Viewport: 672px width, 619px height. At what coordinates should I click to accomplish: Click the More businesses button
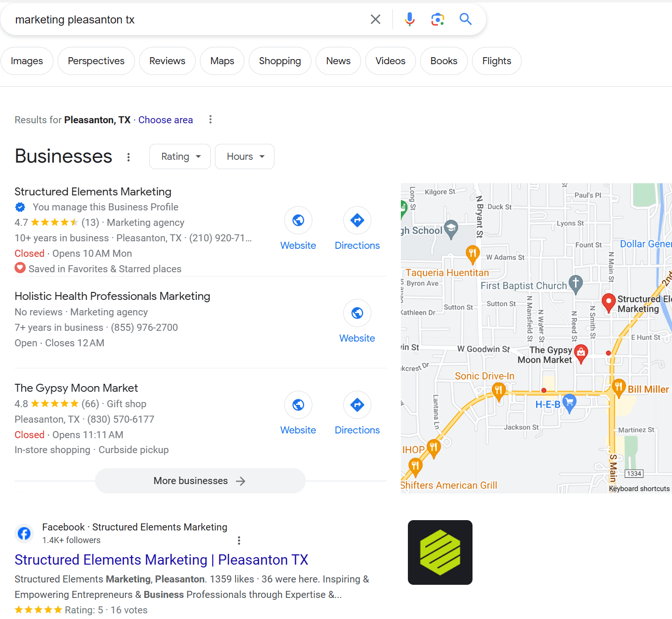200,481
